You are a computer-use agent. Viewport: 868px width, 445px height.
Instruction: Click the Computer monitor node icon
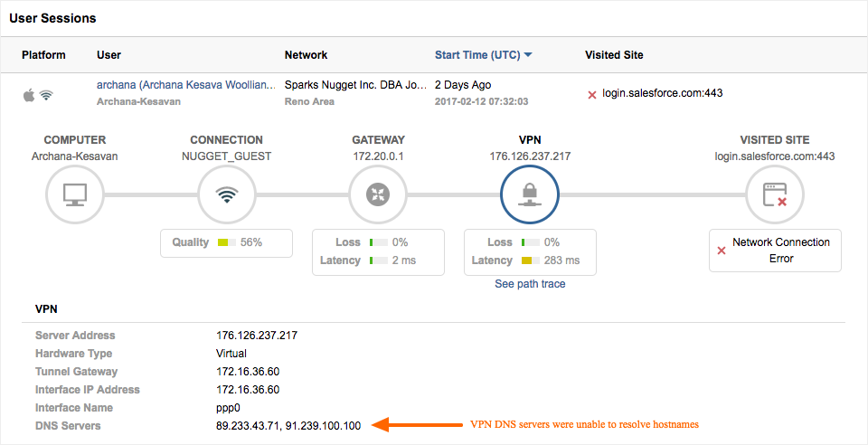74,194
